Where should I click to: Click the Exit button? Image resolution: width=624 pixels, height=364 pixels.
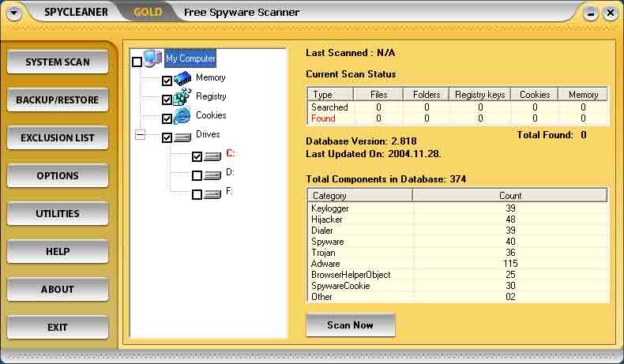pos(58,328)
